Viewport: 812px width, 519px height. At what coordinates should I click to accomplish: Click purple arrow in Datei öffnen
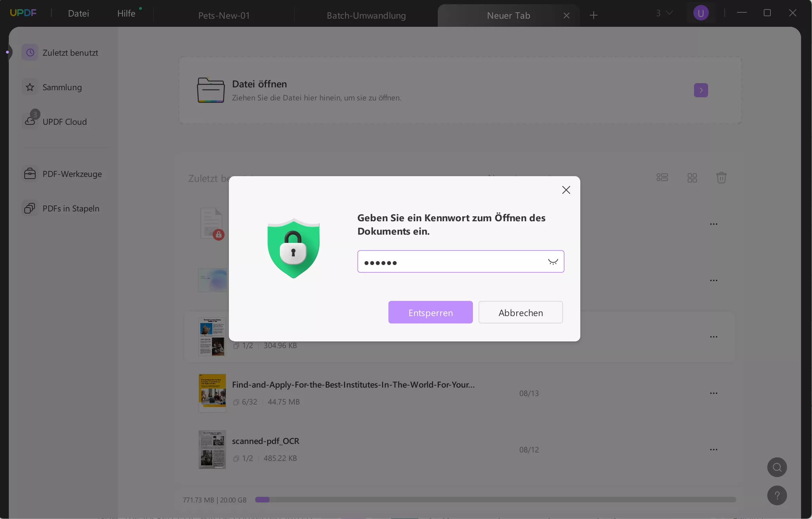click(x=701, y=90)
